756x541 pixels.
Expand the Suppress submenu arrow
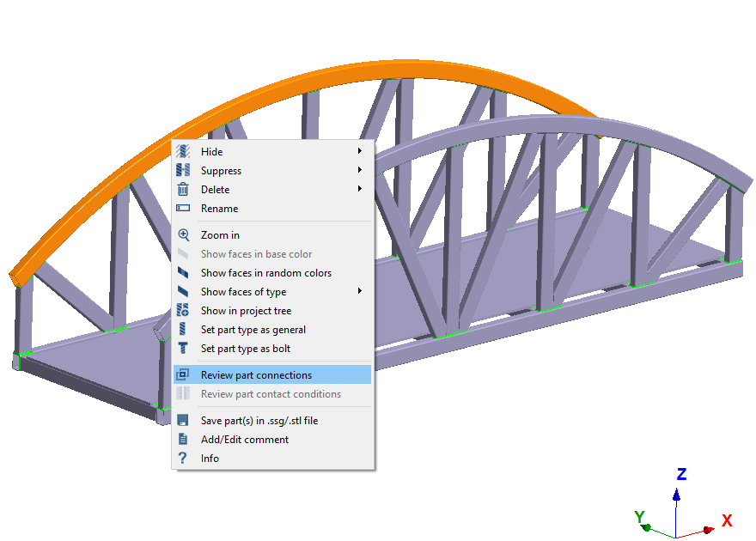[360, 171]
